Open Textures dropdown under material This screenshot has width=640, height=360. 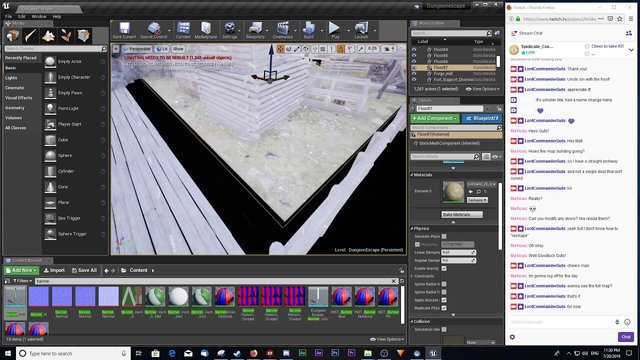[x=477, y=200]
